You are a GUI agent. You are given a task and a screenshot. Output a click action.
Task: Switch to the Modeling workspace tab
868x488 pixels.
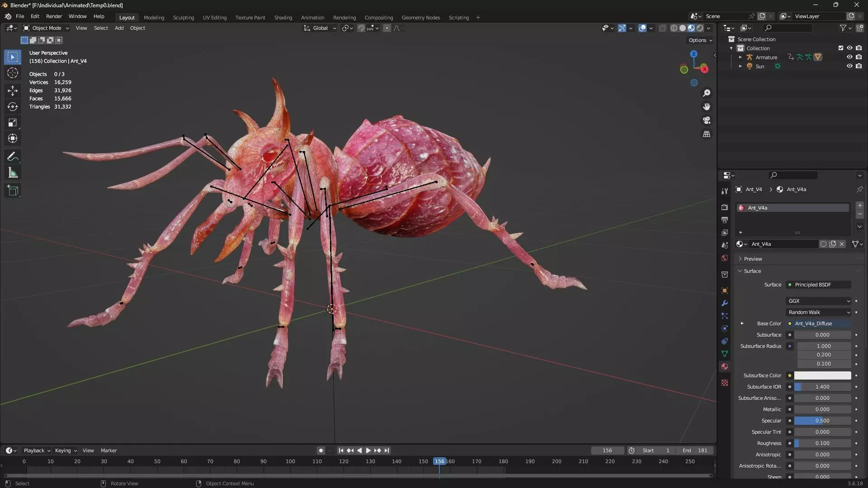click(x=154, y=18)
